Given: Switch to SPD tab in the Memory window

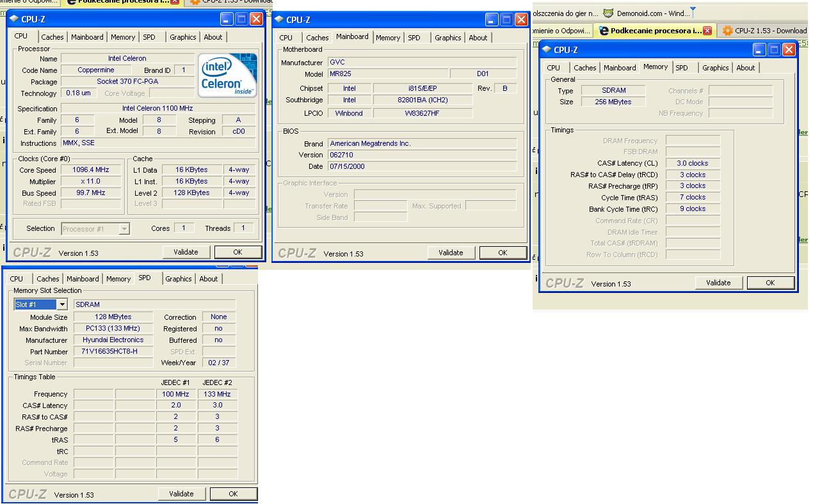Looking at the screenshot, I should pyautogui.click(x=682, y=68).
